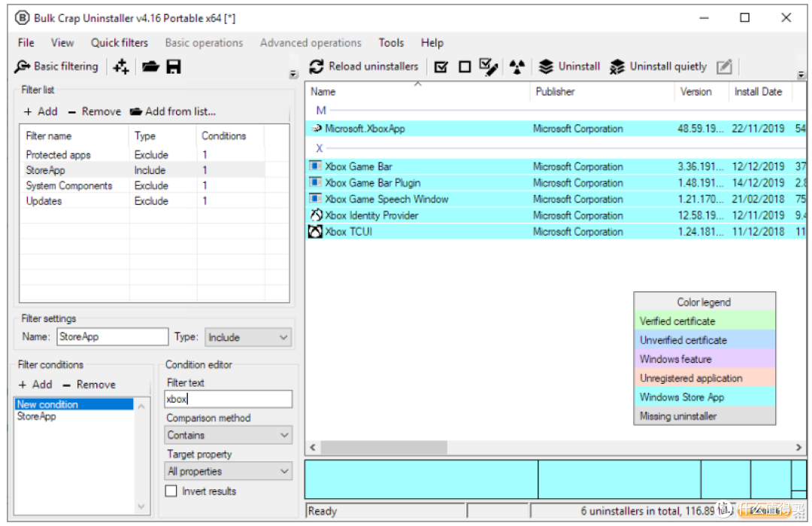Click the deselect all empty box icon

point(465,67)
